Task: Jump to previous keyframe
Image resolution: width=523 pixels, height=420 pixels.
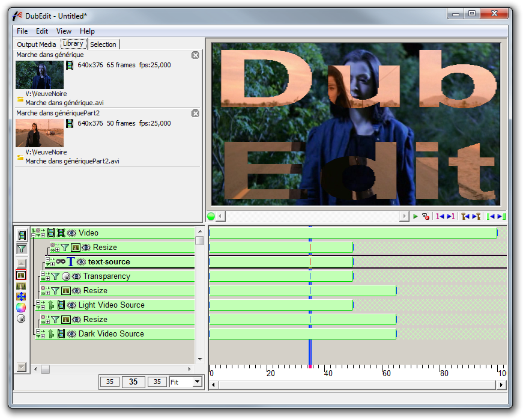Action: 465,216
